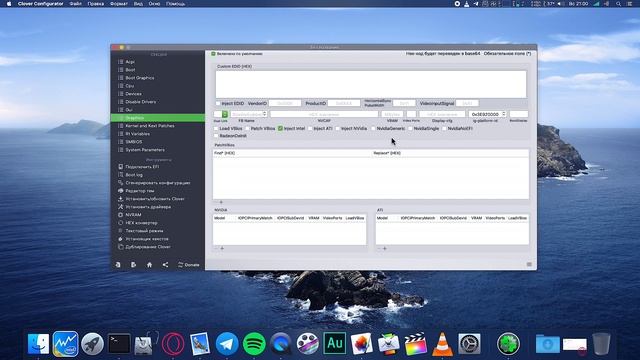This screenshot has height=360, width=640.
Task: Click the Install drivers tool icon
Action: pyautogui.click(x=120, y=207)
